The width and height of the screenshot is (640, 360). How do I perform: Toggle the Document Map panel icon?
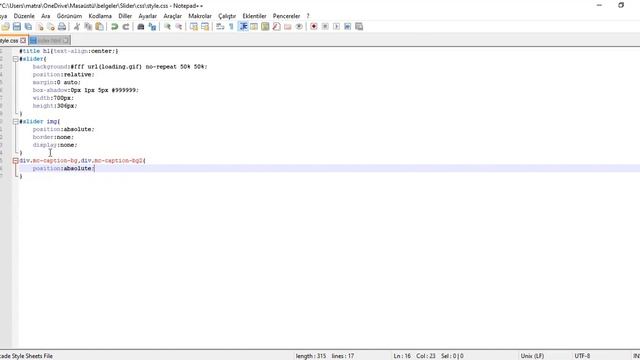point(265,27)
